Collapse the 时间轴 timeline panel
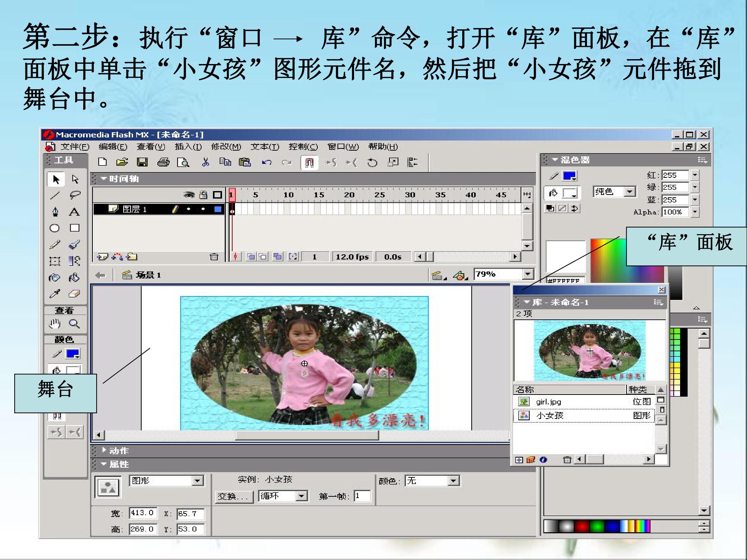Viewport: 747px width, 560px height. (x=104, y=179)
